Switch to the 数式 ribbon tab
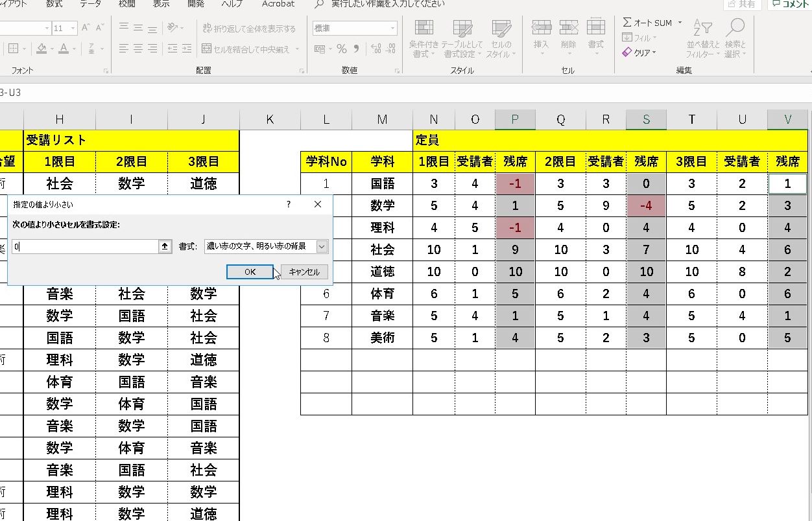This screenshot has width=812, height=521. [54, 4]
